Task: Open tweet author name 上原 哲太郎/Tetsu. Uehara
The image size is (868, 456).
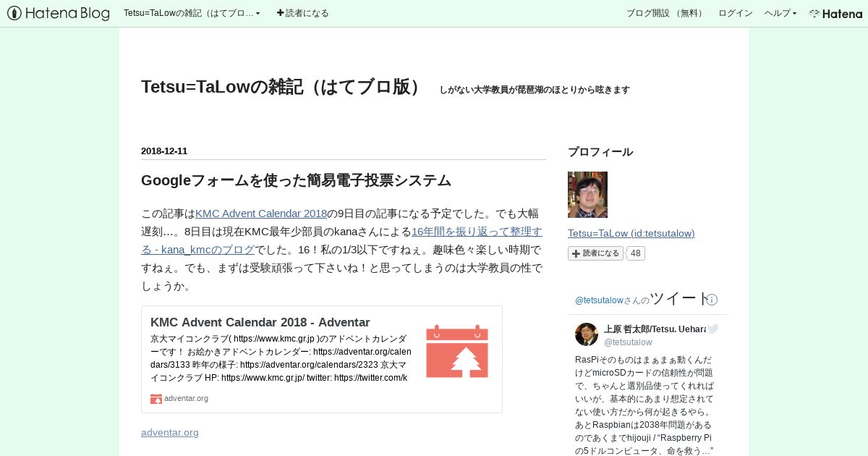Action: pyautogui.click(x=655, y=329)
